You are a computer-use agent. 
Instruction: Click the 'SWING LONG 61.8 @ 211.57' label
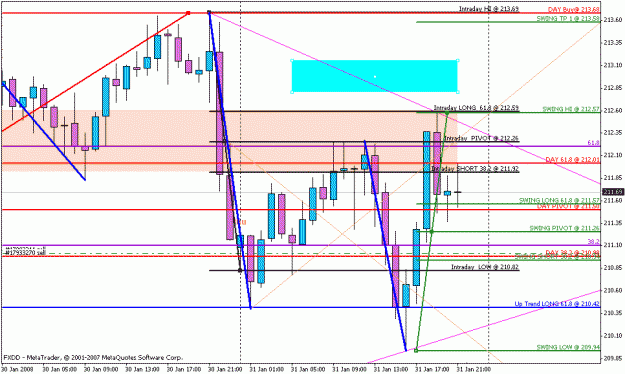tap(559, 200)
